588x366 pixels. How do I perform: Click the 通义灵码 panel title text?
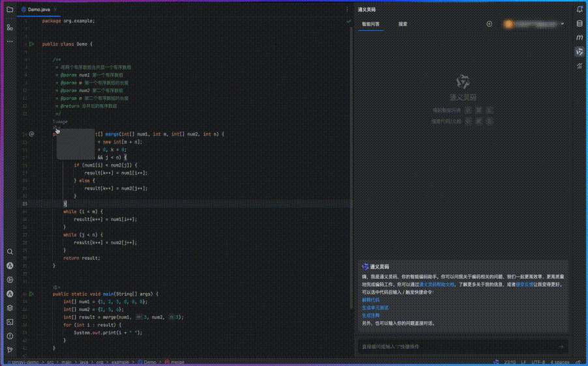pyautogui.click(x=366, y=10)
